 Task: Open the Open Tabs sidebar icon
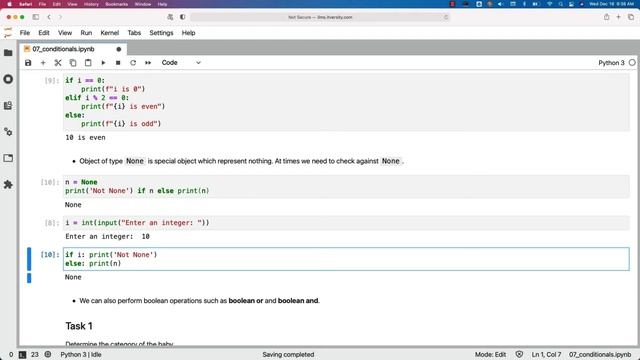(x=8, y=158)
